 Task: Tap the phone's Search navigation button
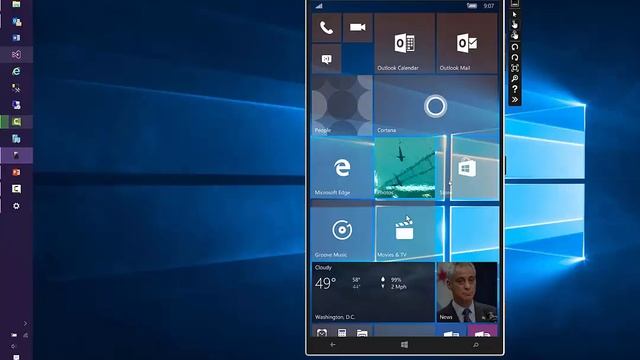pyautogui.click(x=476, y=345)
